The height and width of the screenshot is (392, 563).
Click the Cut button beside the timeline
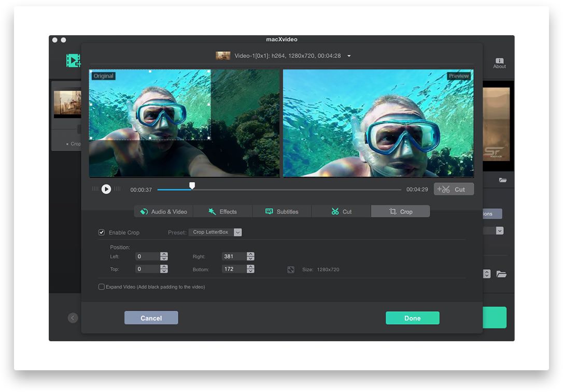(454, 189)
